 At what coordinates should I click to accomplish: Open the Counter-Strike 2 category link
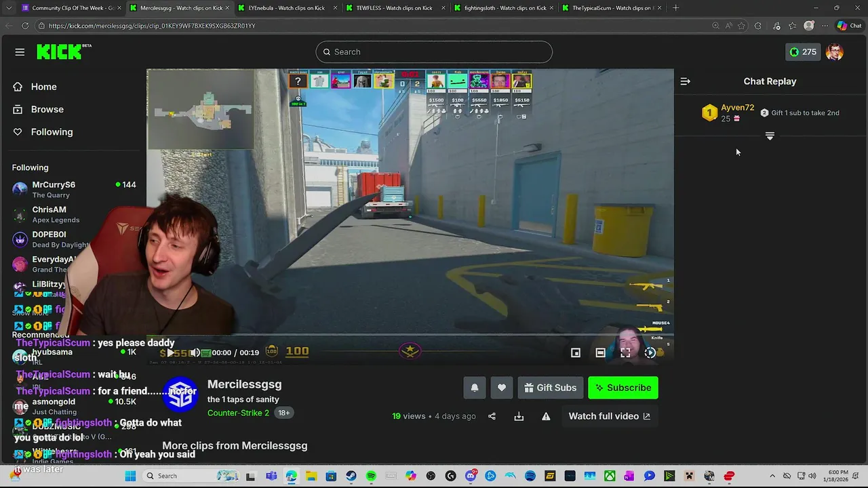coord(238,413)
